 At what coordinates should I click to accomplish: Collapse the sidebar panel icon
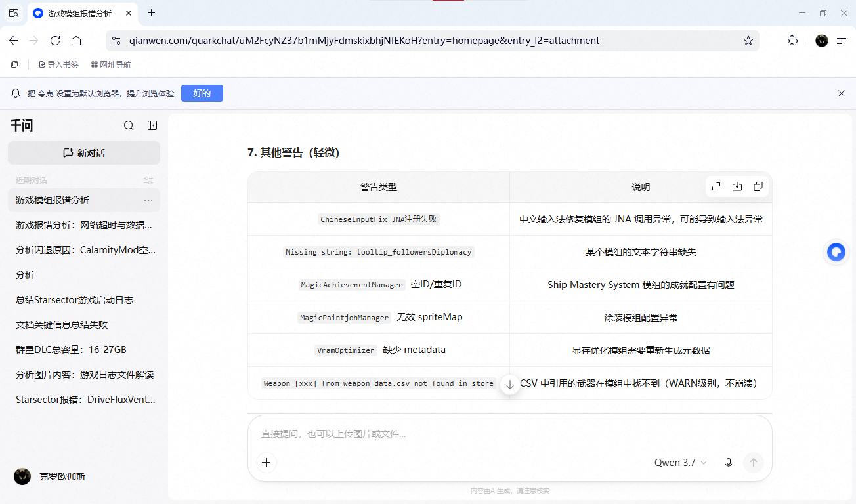(152, 125)
